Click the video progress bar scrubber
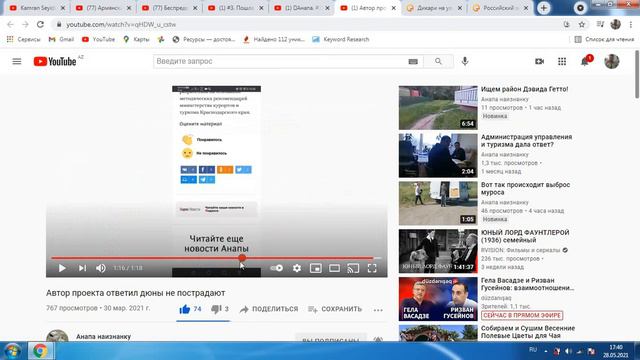The width and height of the screenshot is (640, 360). [x=242, y=258]
